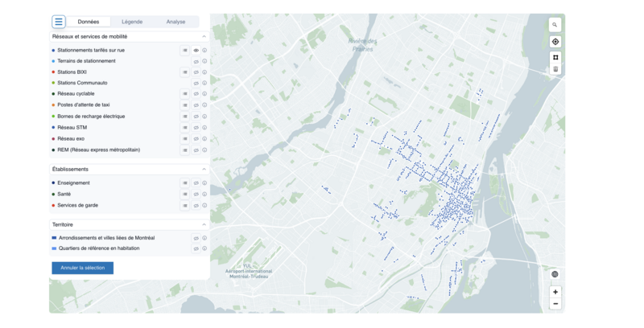The height and width of the screenshot is (328, 644).
Task: Zoom in with the plus button
Action: (x=555, y=292)
